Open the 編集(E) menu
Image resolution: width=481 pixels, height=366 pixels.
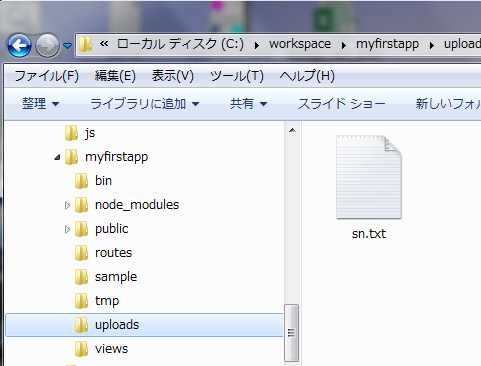coord(115,76)
